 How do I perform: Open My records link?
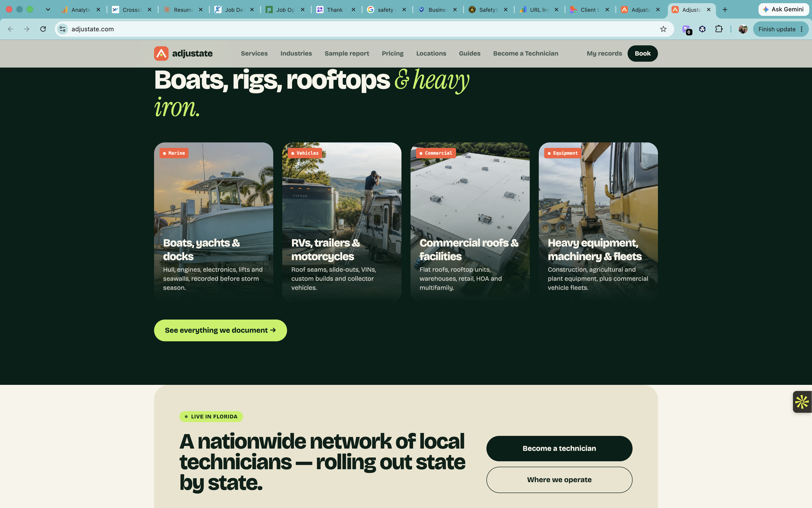pos(604,54)
